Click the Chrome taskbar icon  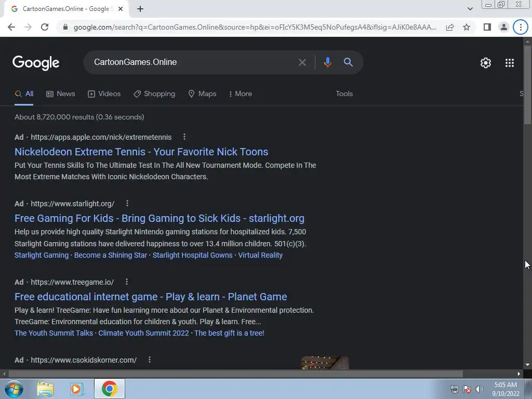click(x=109, y=389)
